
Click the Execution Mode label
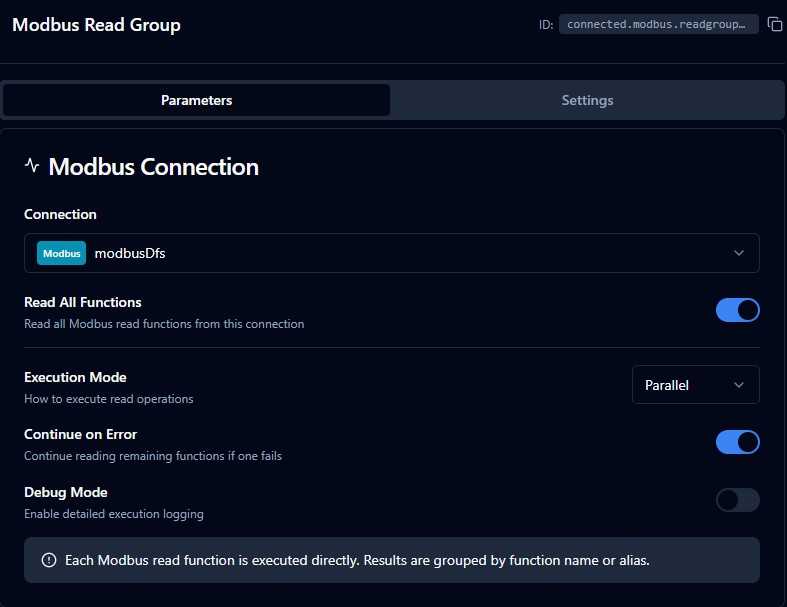(x=75, y=377)
